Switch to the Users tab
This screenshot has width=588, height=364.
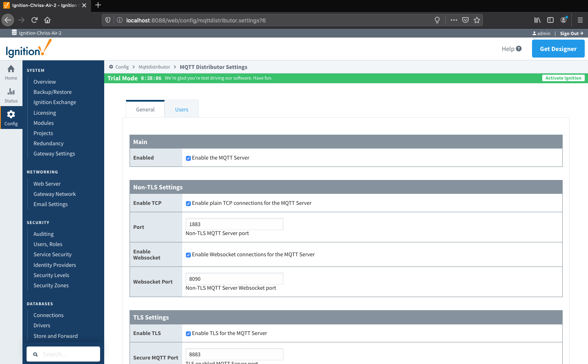click(x=182, y=109)
